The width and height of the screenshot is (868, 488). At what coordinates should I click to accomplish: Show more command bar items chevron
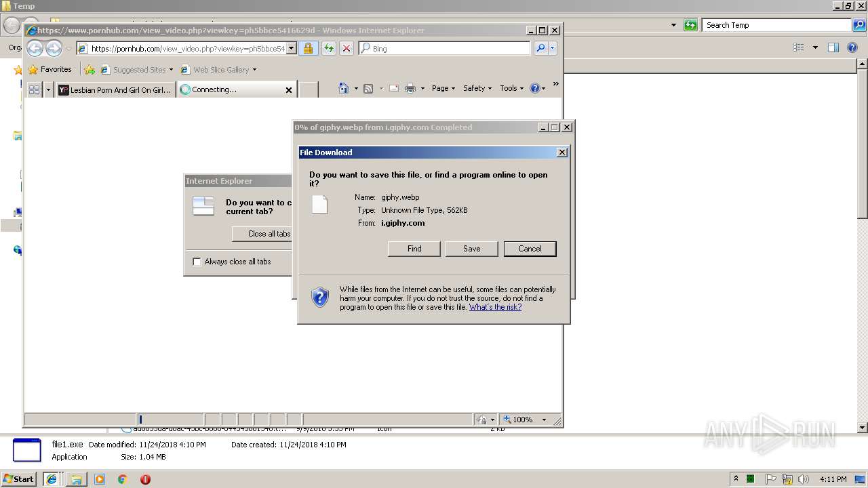coord(555,84)
